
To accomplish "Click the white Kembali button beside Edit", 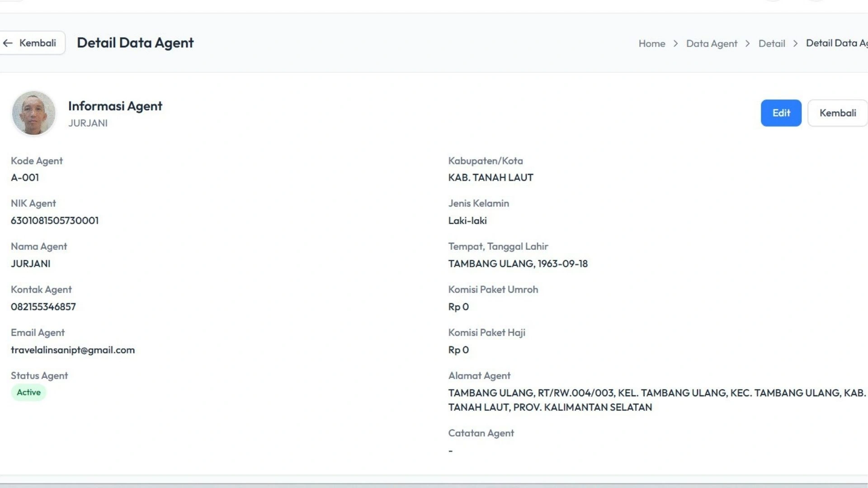I will coord(837,113).
